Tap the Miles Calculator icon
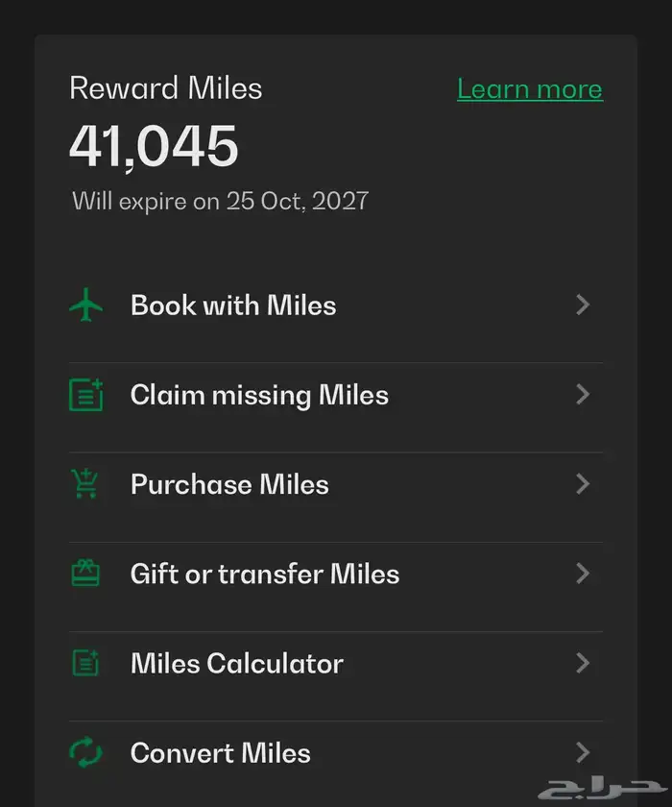This screenshot has height=807, width=672. click(x=86, y=663)
